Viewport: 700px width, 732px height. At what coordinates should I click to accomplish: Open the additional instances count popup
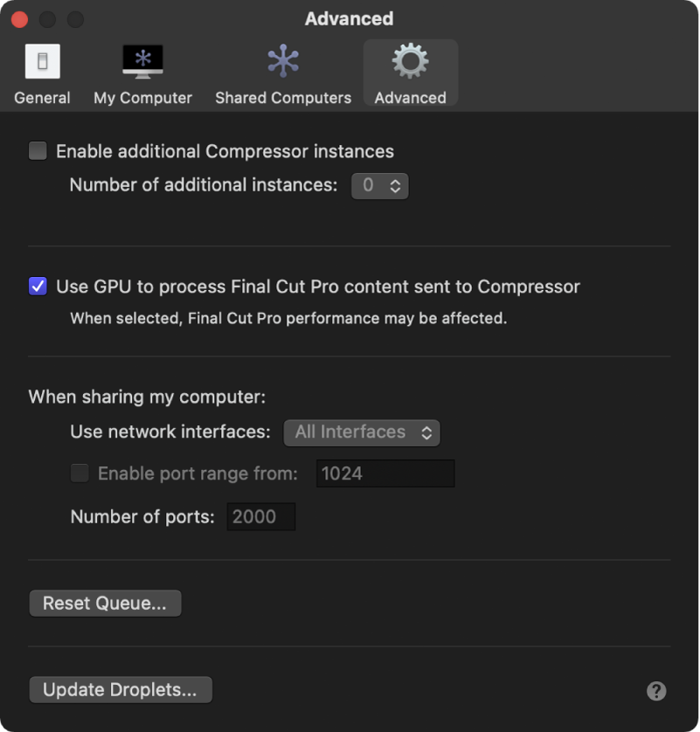[x=379, y=185]
